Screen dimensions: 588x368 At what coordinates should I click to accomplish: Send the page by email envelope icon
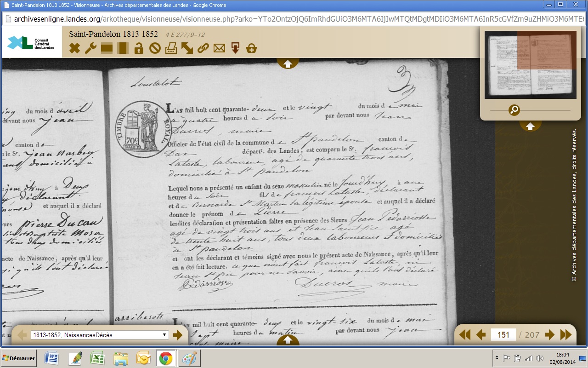pos(219,48)
